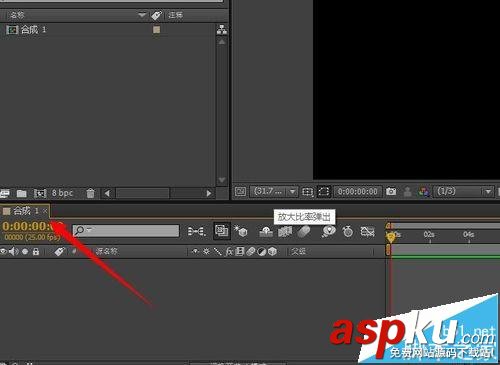500x365 pixels.
Task: Click the label tag column header in project panel
Action: click(x=156, y=15)
